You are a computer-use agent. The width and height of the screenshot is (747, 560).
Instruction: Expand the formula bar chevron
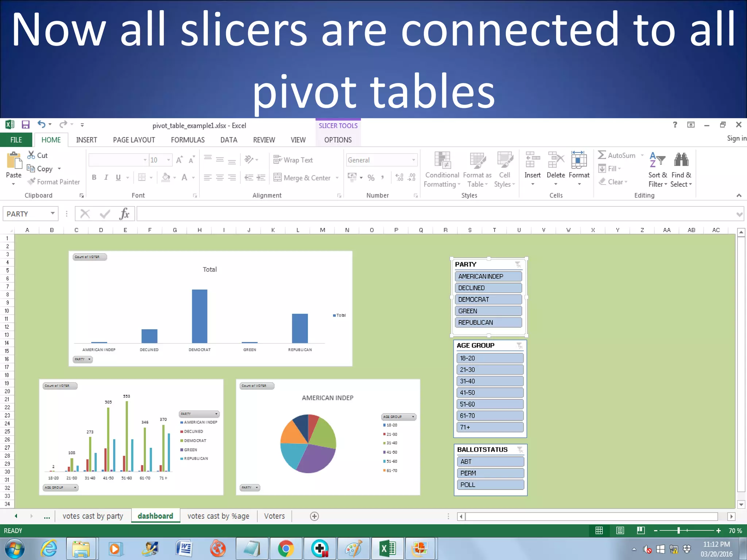(x=739, y=214)
